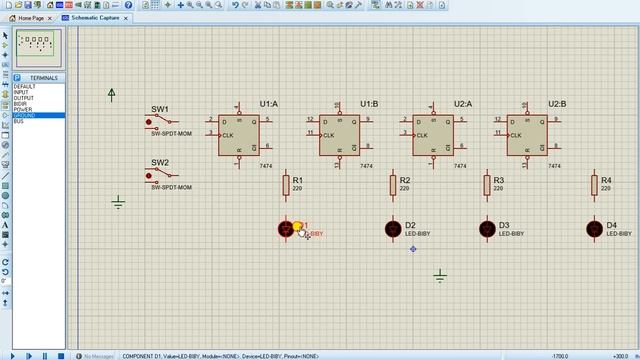Screen dimensions: 640x360
Task: Select LED D4 on the schematic
Action: (x=594, y=229)
